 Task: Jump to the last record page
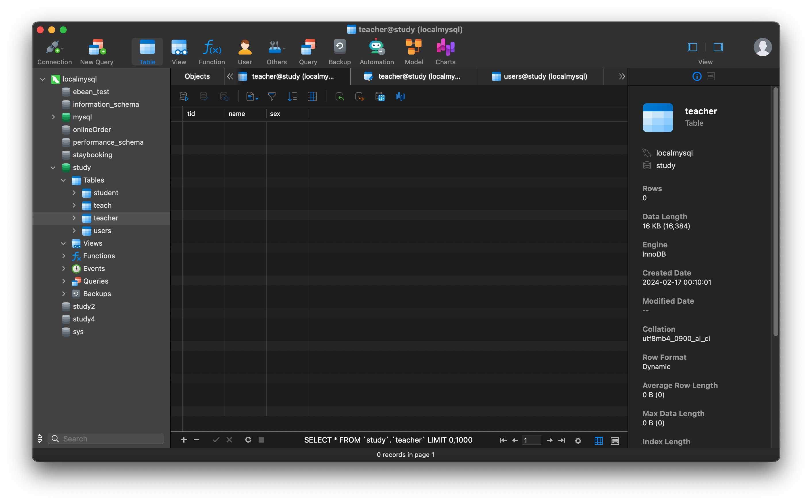[562, 440]
